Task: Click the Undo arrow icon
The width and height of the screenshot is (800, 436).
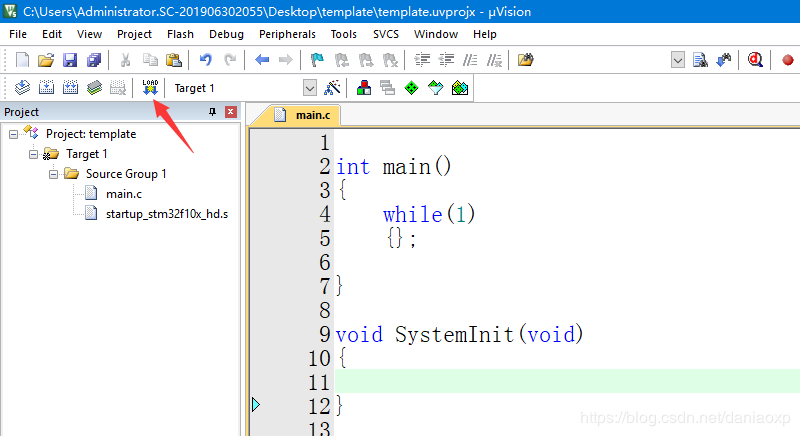Action: (x=206, y=60)
